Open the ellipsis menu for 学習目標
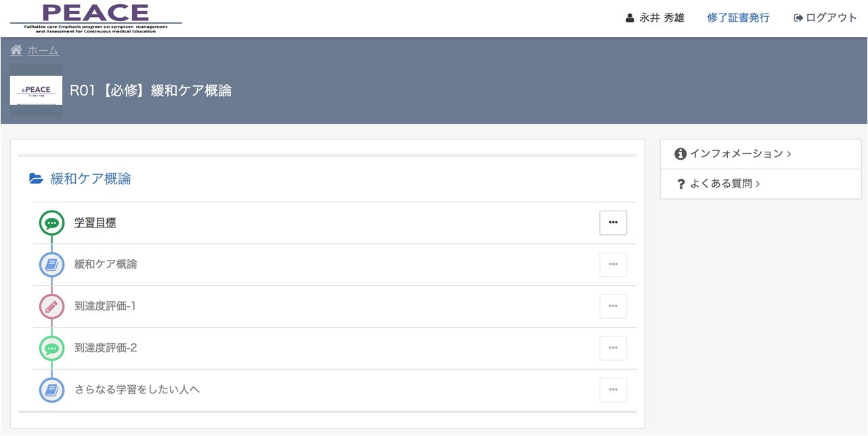 point(613,223)
